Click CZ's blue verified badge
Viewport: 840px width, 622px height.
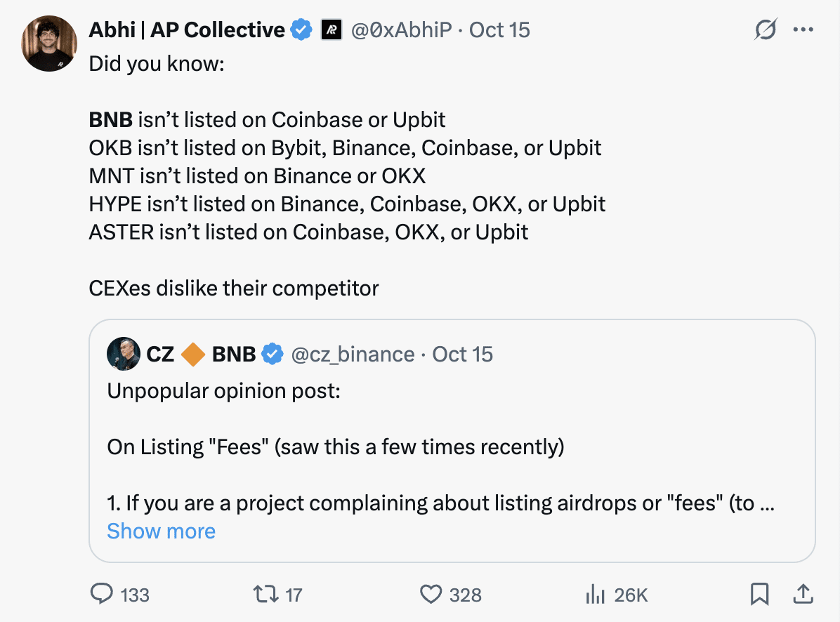273,354
